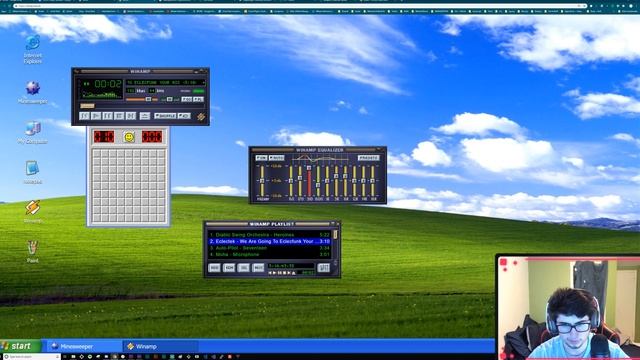Screen dimensions: 640x360
Task: Click the scrolling song title in Winamp
Action: (x=166, y=82)
